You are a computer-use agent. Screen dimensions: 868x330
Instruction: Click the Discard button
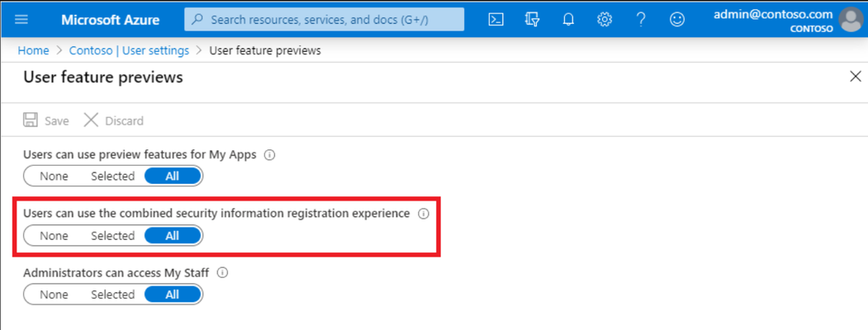pos(113,120)
